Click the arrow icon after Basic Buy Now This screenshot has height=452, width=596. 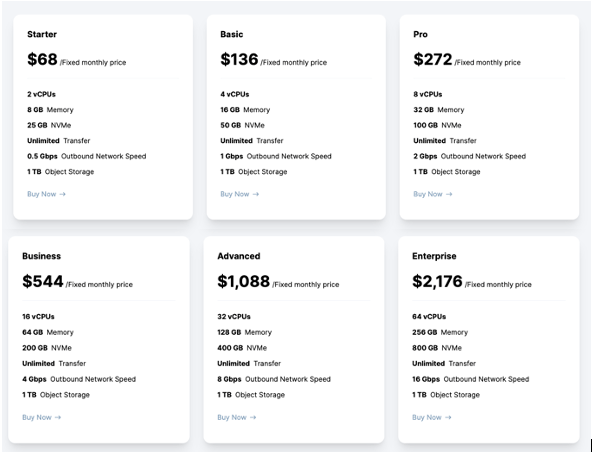click(256, 194)
